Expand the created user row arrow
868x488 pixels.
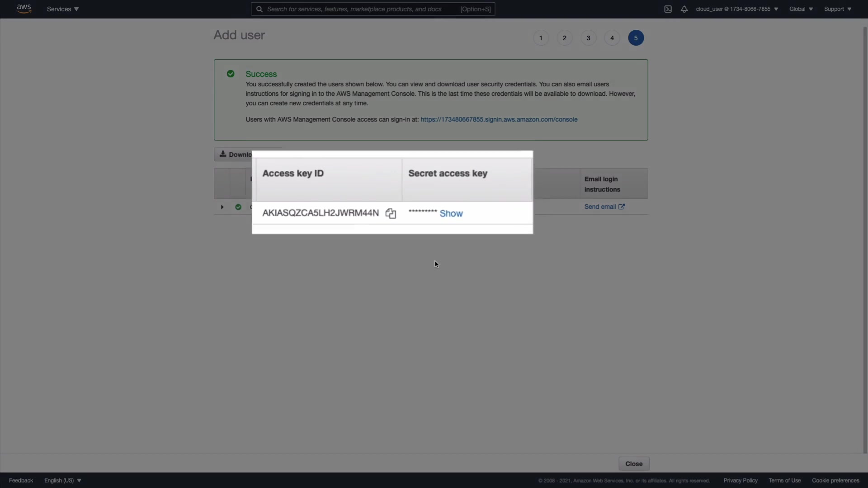pyautogui.click(x=222, y=207)
